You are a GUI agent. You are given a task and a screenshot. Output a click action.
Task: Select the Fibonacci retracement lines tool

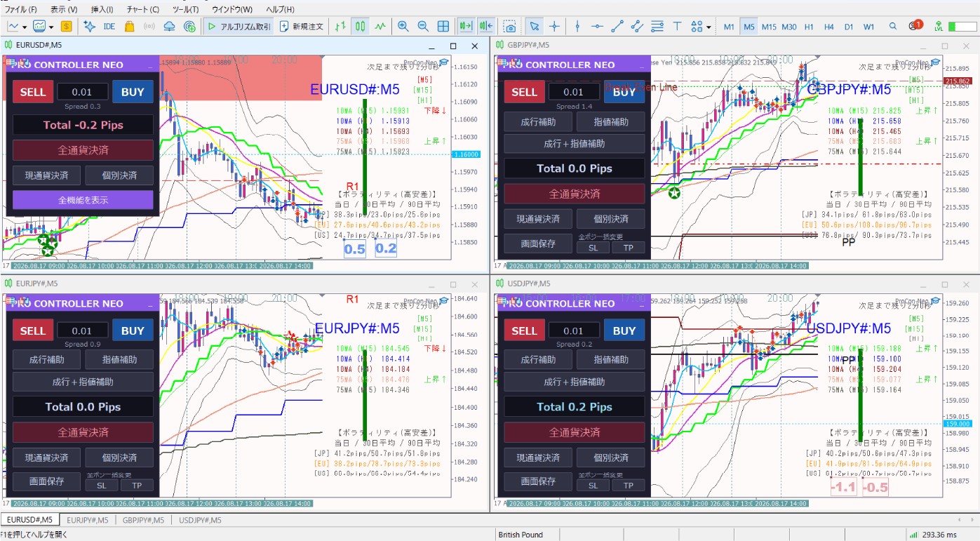[x=657, y=26]
